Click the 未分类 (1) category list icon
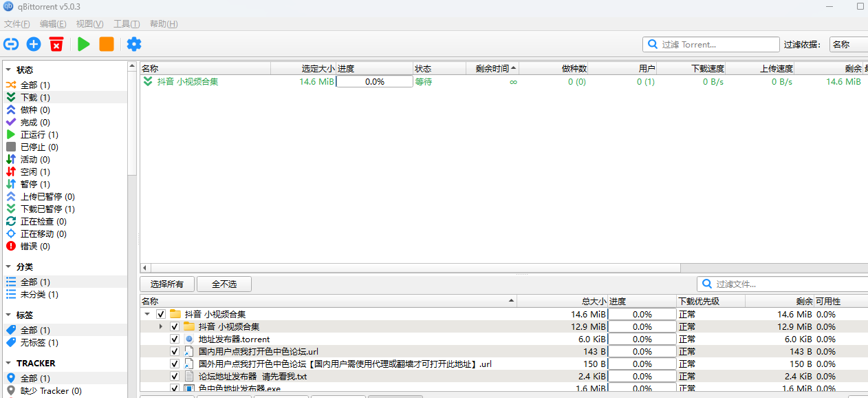This screenshot has width=868, height=398. click(x=11, y=294)
